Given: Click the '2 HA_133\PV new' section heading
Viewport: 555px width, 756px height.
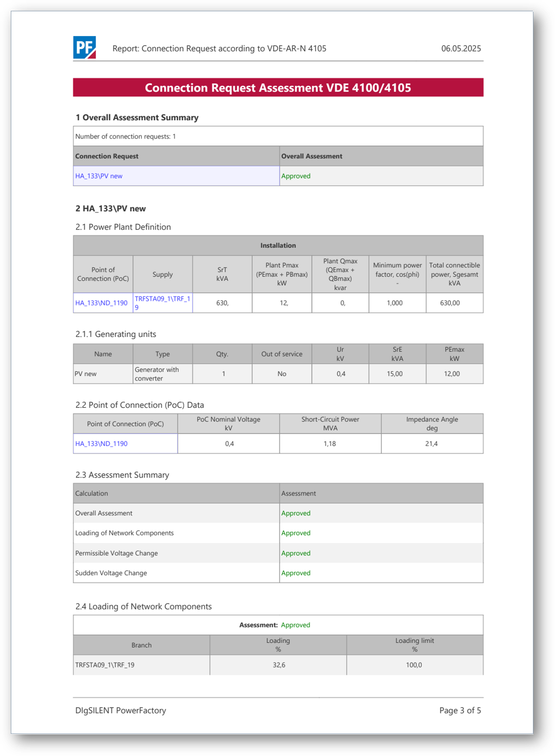Looking at the screenshot, I should (x=110, y=208).
